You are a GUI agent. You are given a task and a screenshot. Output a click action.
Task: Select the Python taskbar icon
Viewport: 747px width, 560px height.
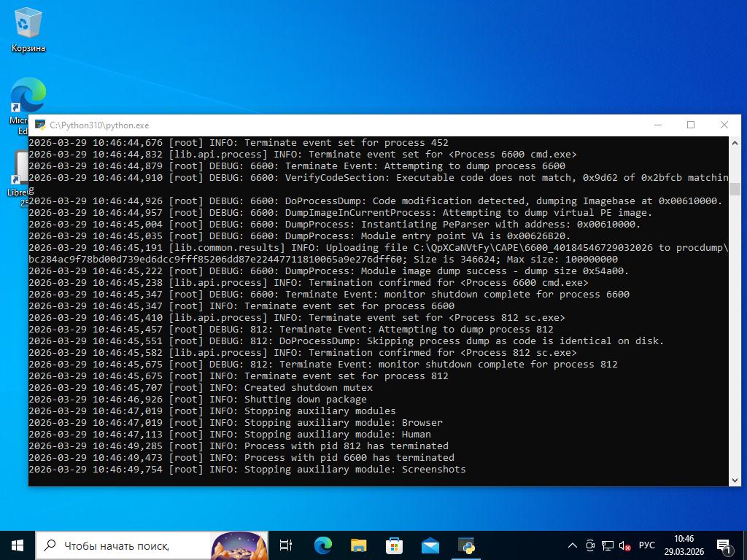(466, 545)
